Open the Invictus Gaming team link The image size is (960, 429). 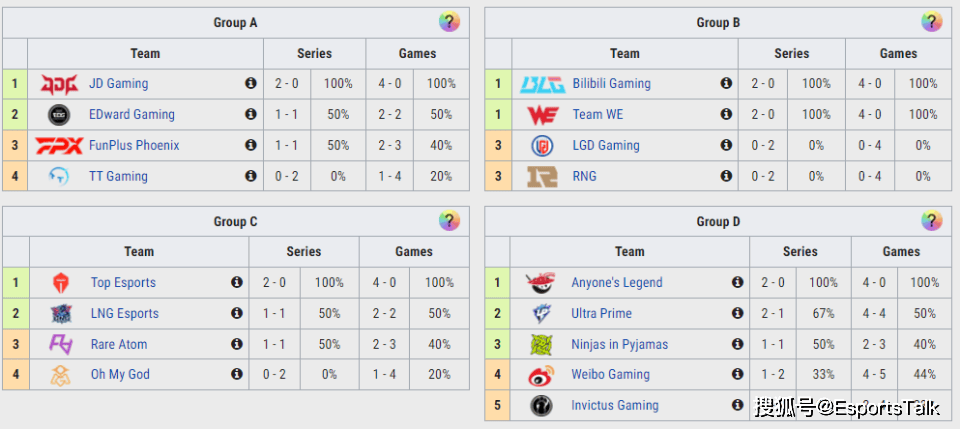[x=615, y=405]
